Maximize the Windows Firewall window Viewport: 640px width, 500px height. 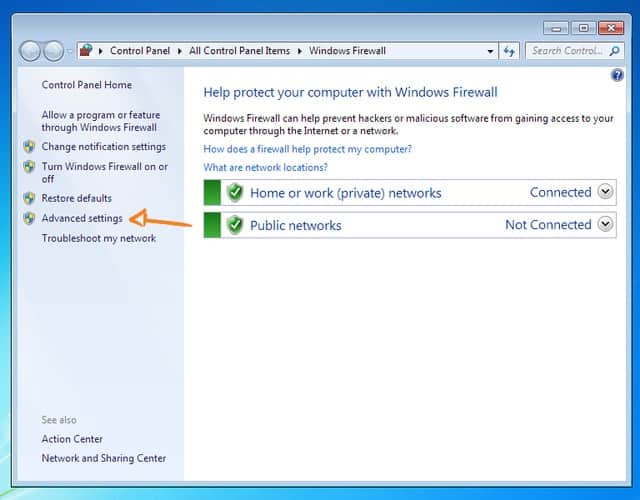coord(584,28)
